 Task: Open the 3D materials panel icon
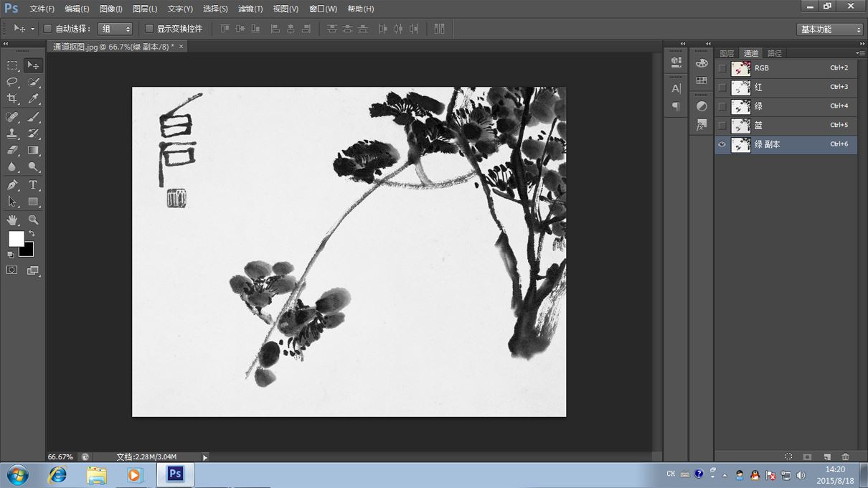[676, 62]
